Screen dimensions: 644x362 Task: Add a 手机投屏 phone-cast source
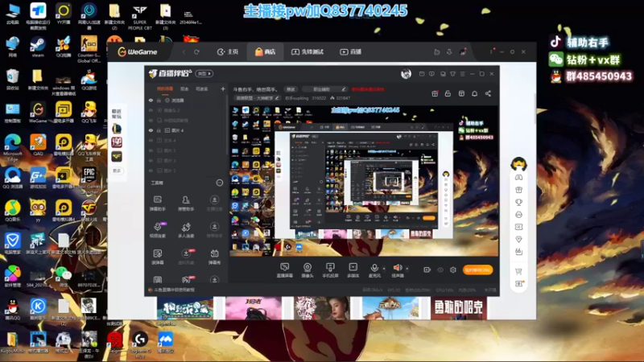click(330, 270)
